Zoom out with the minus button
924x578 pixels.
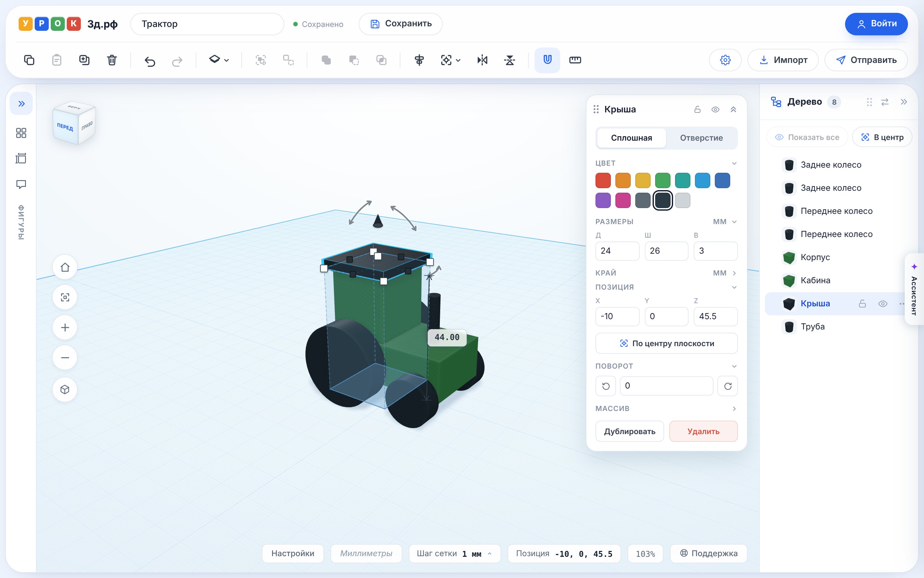(x=65, y=358)
